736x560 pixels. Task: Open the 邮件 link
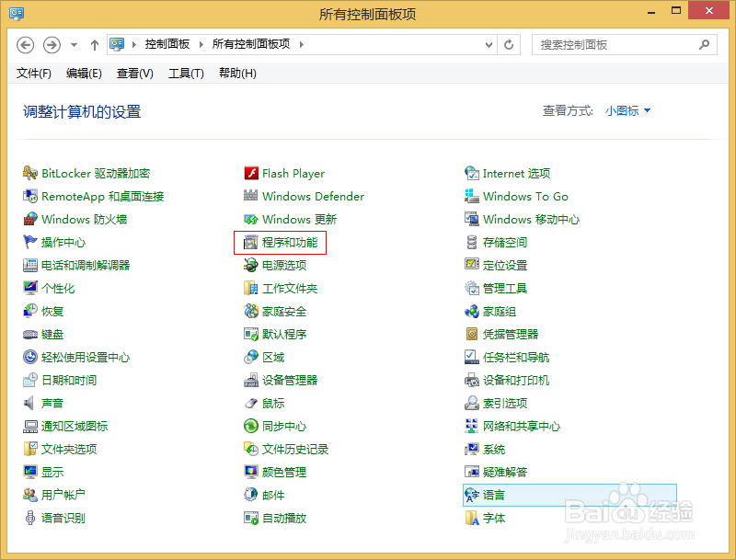point(273,495)
